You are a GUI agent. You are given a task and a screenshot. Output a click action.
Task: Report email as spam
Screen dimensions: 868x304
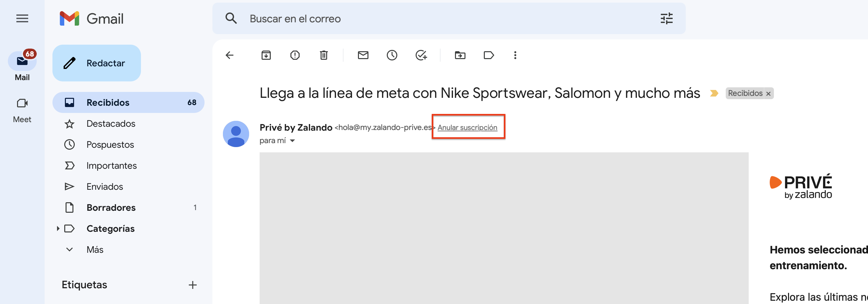click(295, 55)
